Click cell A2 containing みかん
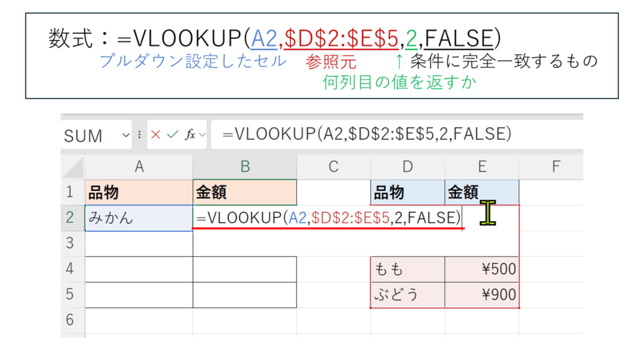The image size is (644, 348). tap(139, 218)
